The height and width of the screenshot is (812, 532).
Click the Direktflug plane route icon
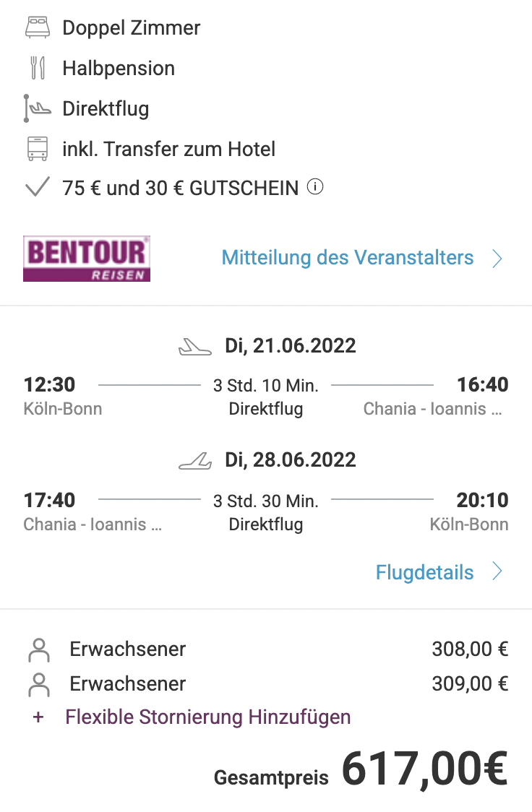[x=38, y=108]
